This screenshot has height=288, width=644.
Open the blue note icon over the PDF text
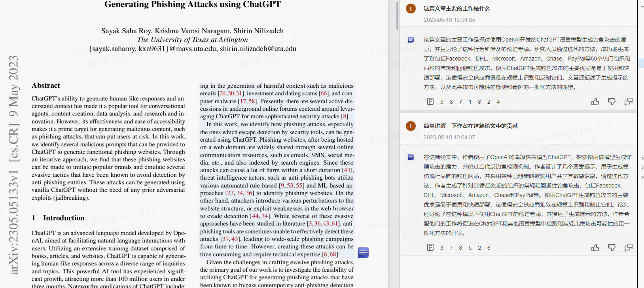(x=363, y=252)
